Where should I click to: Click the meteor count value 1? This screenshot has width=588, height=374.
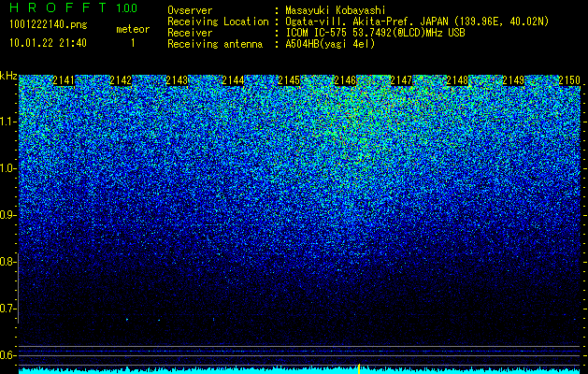(x=133, y=43)
